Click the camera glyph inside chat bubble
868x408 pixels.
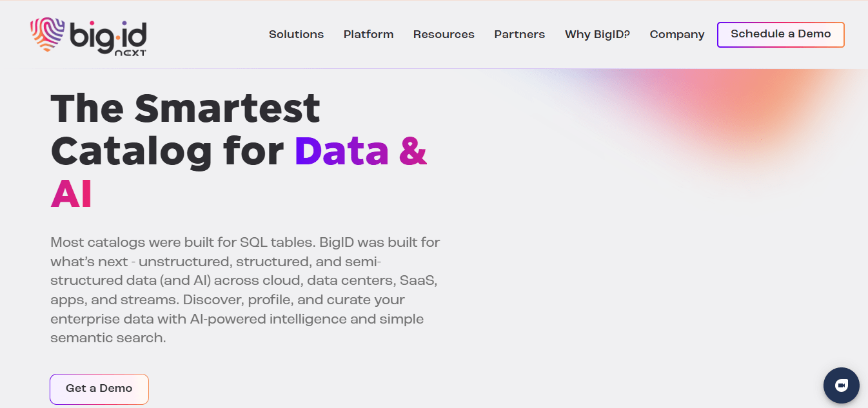[841, 385]
